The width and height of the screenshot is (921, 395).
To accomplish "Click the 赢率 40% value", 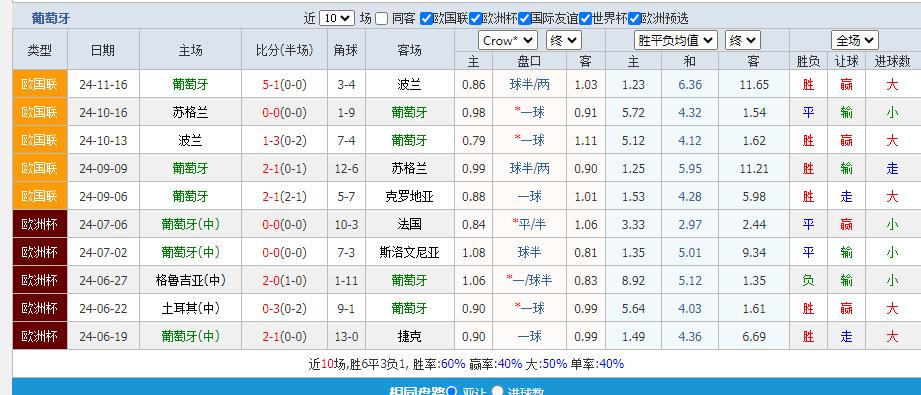I will click(x=510, y=364).
